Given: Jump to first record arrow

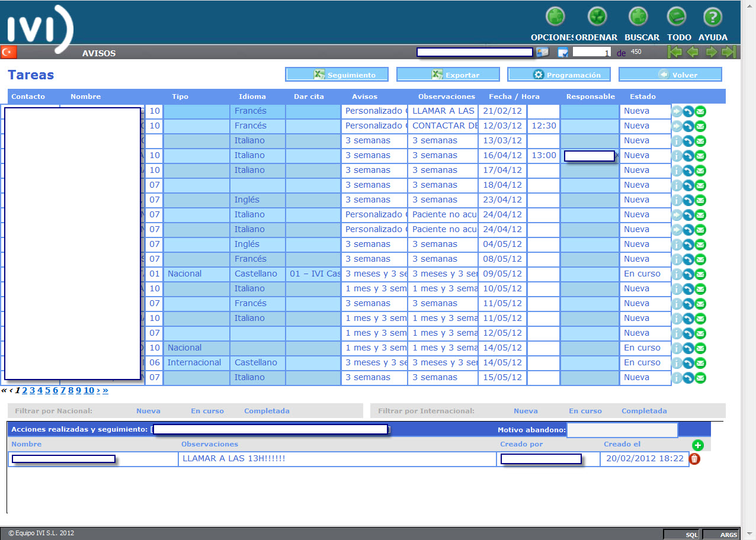Looking at the screenshot, I should pyautogui.click(x=674, y=52).
